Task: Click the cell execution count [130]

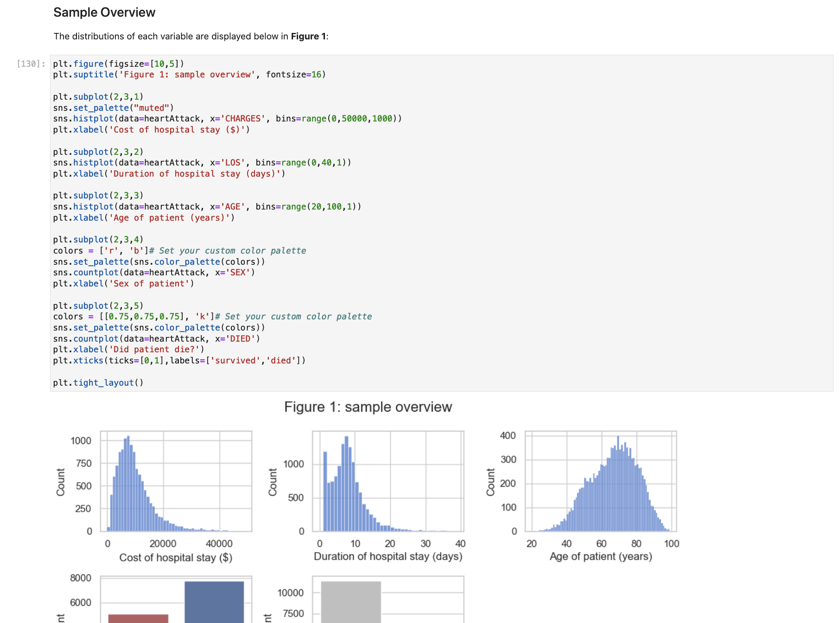Action: click(31, 64)
